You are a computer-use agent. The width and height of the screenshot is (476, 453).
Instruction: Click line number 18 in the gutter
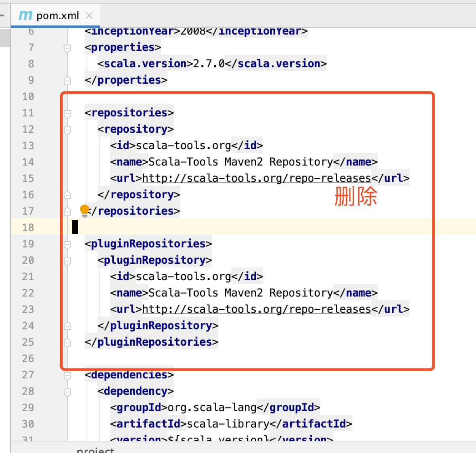point(28,227)
